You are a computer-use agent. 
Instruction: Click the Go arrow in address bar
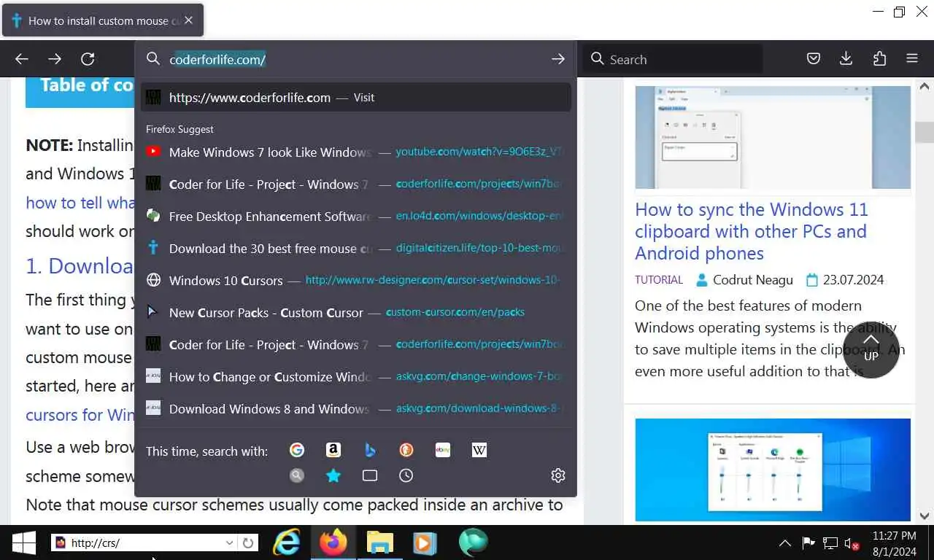coord(558,59)
